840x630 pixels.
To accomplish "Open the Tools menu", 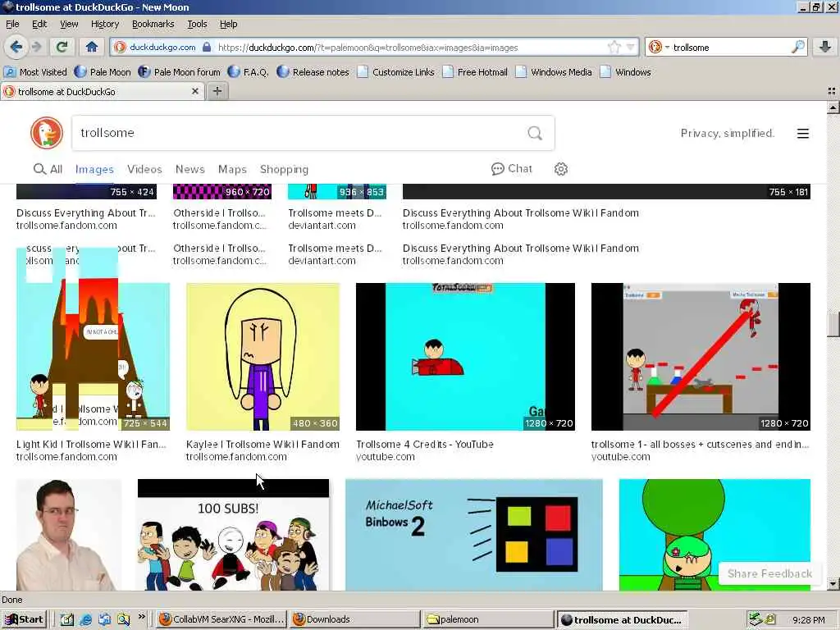I will click(x=197, y=24).
